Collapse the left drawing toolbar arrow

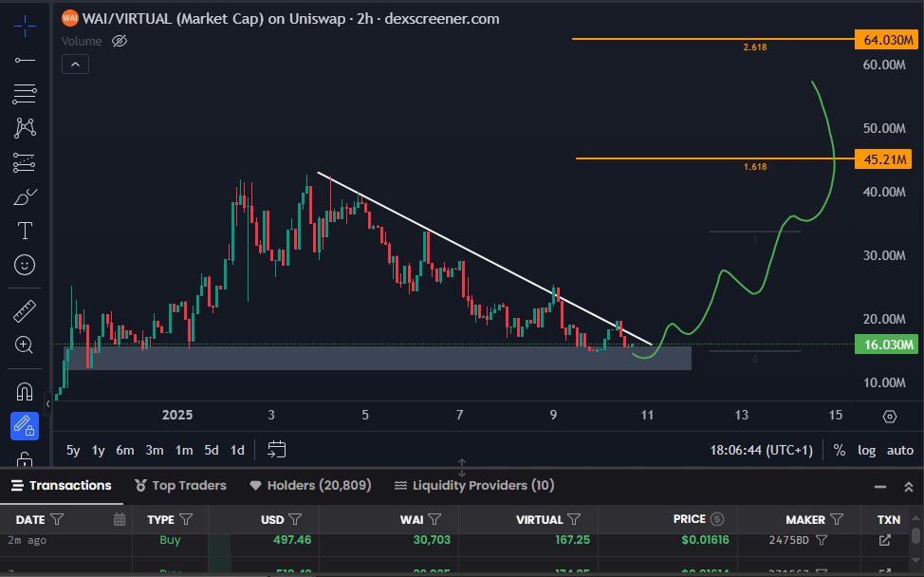click(47, 403)
